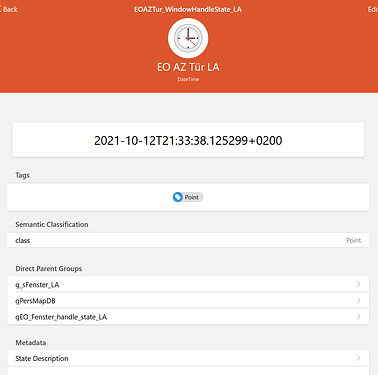
Task: Click the Point class value
Action: [x=353, y=240]
